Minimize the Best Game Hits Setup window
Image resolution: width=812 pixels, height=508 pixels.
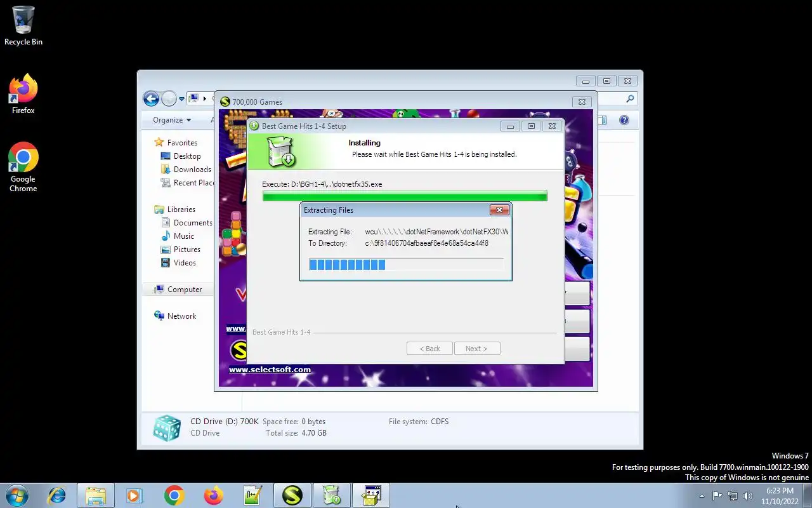pyautogui.click(x=510, y=126)
